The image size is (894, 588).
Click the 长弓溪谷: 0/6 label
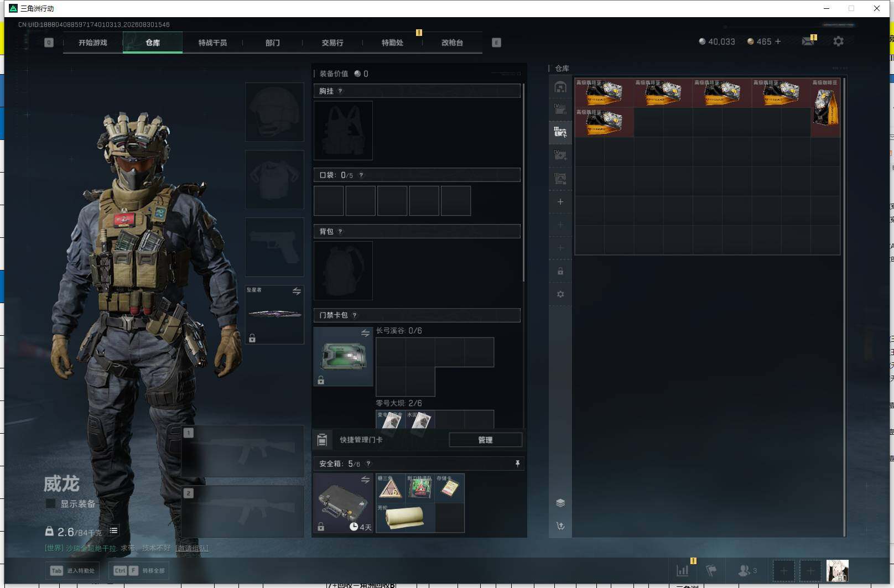399,331
